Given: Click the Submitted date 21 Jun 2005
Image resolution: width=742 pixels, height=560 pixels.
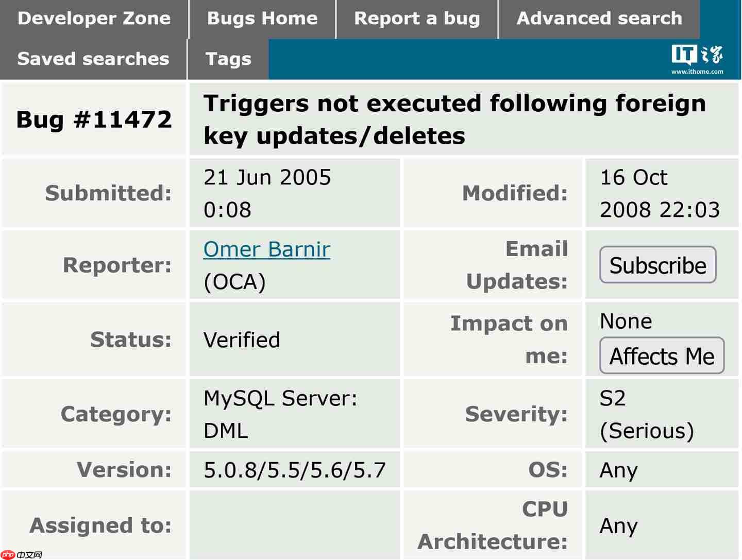Looking at the screenshot, I should (x=267, y=193).
